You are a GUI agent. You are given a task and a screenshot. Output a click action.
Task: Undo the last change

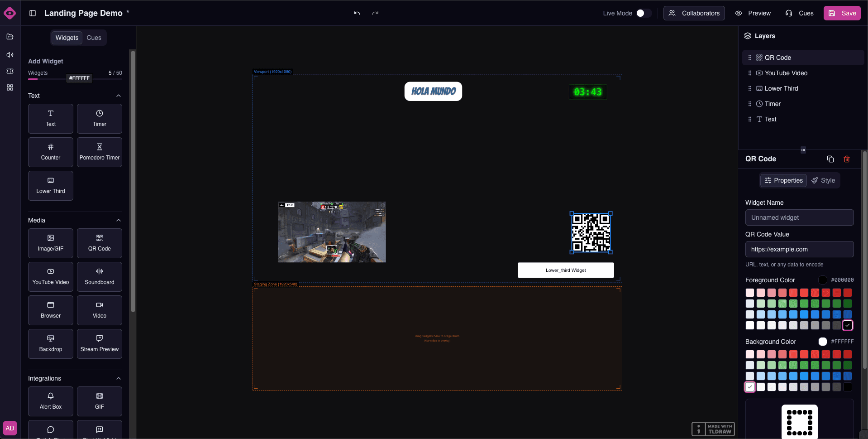coord(356,13)
